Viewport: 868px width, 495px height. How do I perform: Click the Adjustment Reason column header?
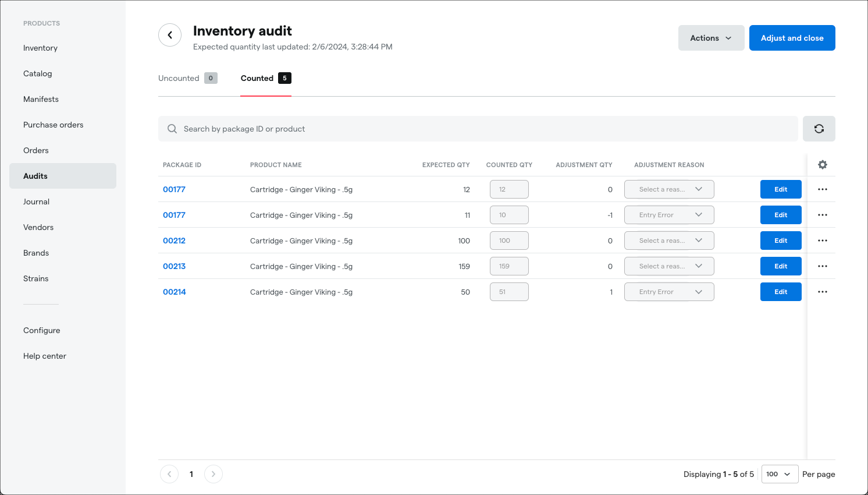[x=669, y=165]
